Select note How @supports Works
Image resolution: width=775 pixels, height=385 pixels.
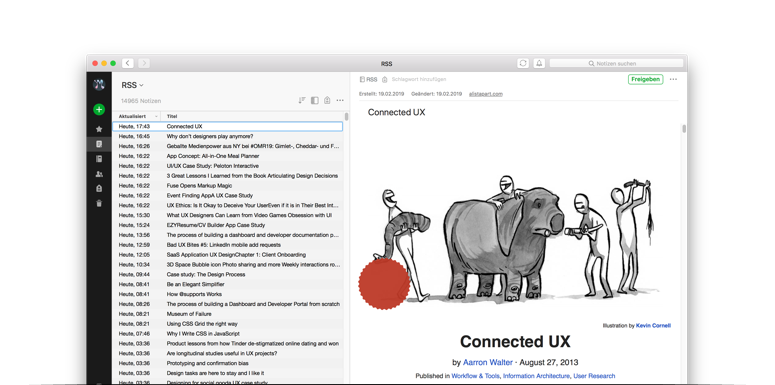point(227,294)
